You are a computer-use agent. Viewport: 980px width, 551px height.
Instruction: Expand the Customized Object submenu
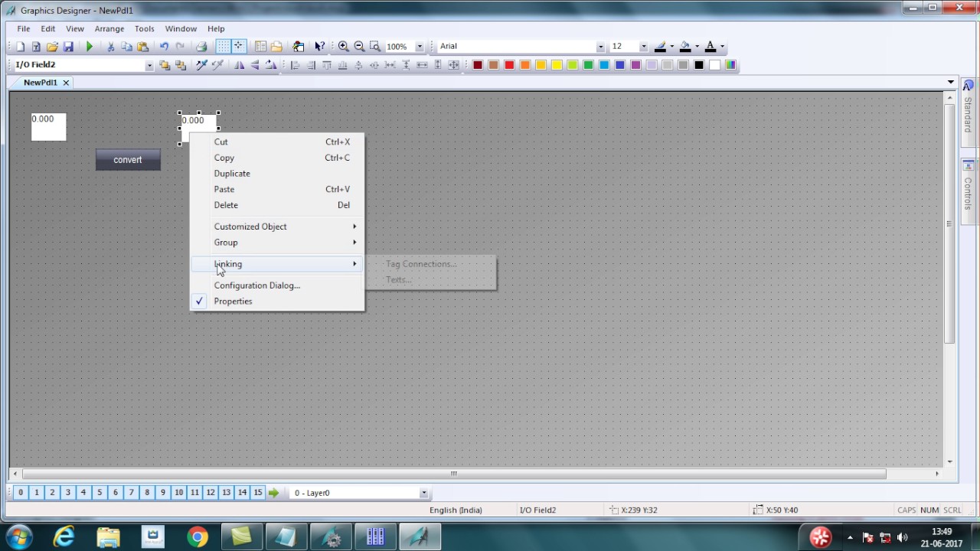[x=277, y=227]
